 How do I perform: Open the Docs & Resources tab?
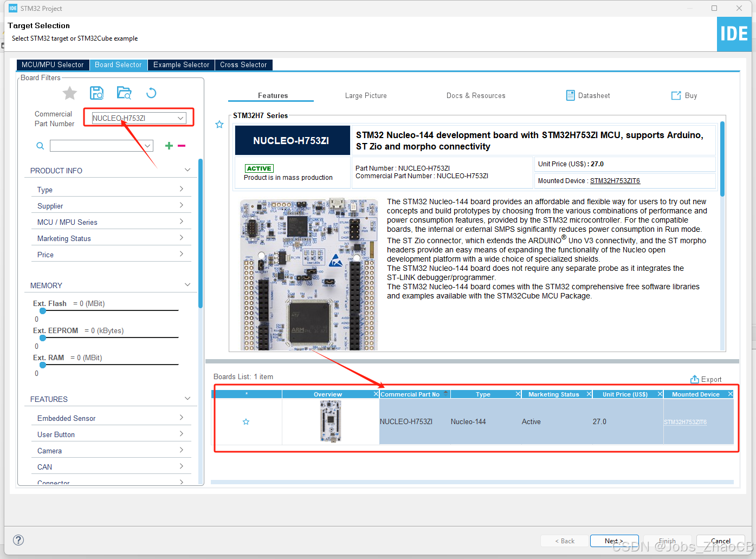(x=476, y=95)
